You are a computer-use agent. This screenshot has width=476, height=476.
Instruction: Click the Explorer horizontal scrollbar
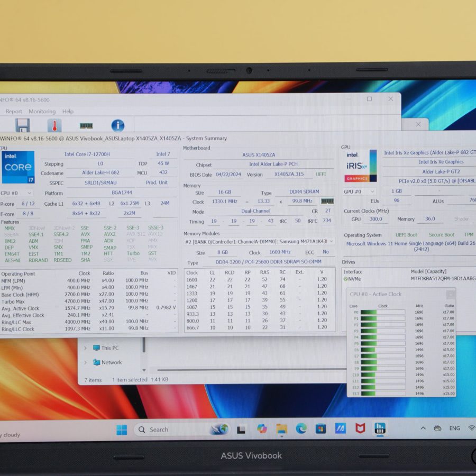click(251, 370)
